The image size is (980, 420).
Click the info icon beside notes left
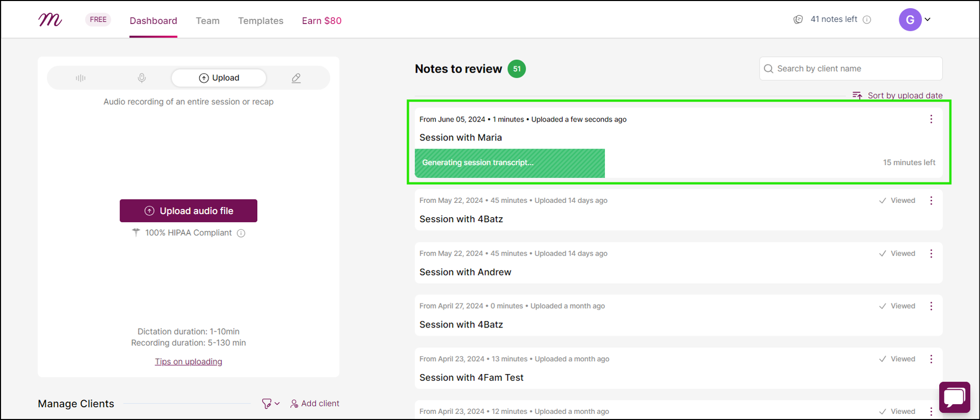[867, 19]
